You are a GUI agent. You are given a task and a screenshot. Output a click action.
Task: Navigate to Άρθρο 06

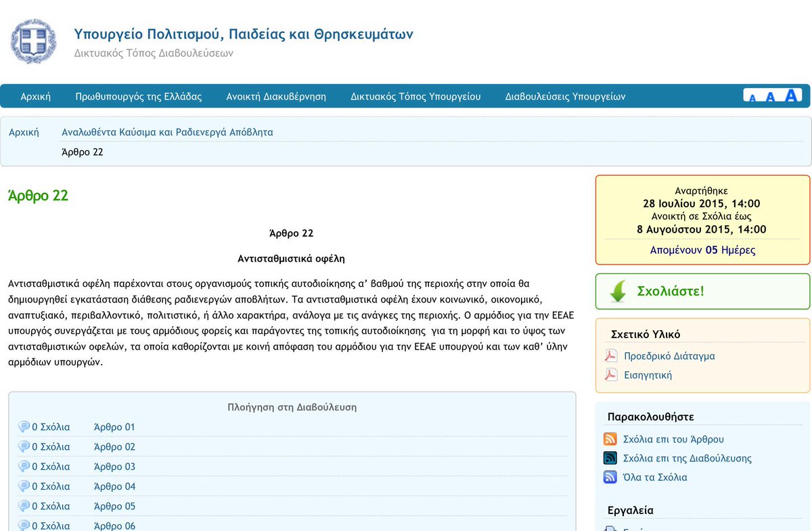coord(114,525)
